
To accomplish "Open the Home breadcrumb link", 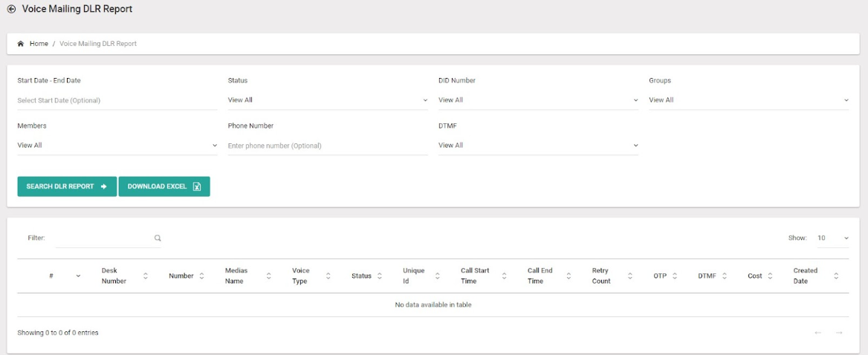I will [x=39, y=44].
